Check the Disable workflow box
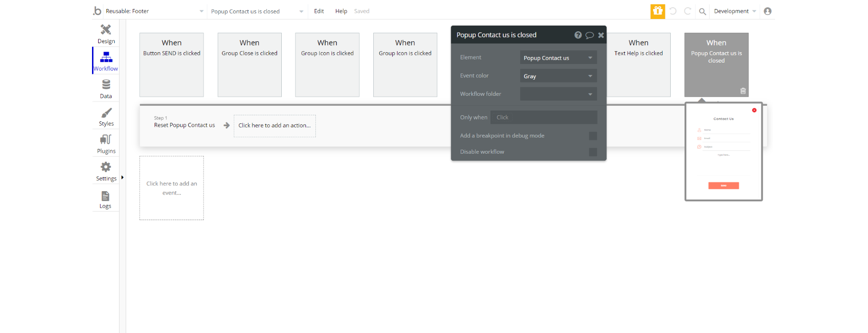868x333 pixels. click(593, 152)
